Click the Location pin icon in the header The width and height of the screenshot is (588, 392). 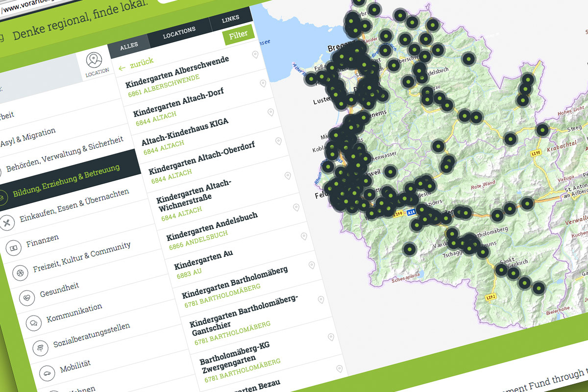pos(94,59)
